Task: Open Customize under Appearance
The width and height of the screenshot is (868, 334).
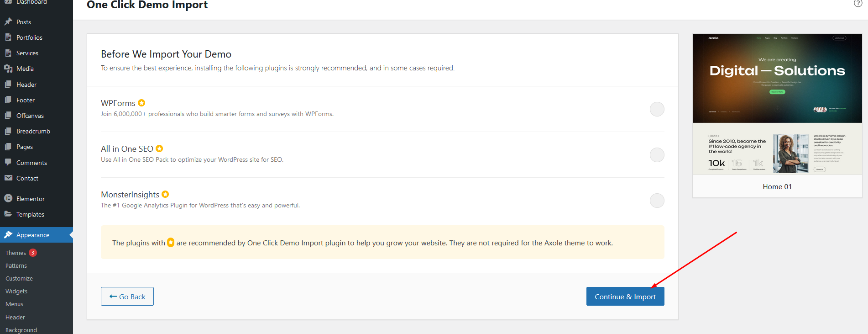Action: pyautogui.click(x=19, y=278)
